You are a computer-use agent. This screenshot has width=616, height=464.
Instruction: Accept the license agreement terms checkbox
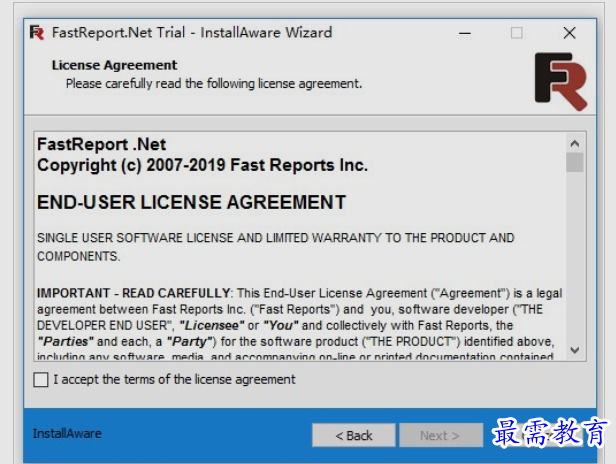tap(41, 380)
